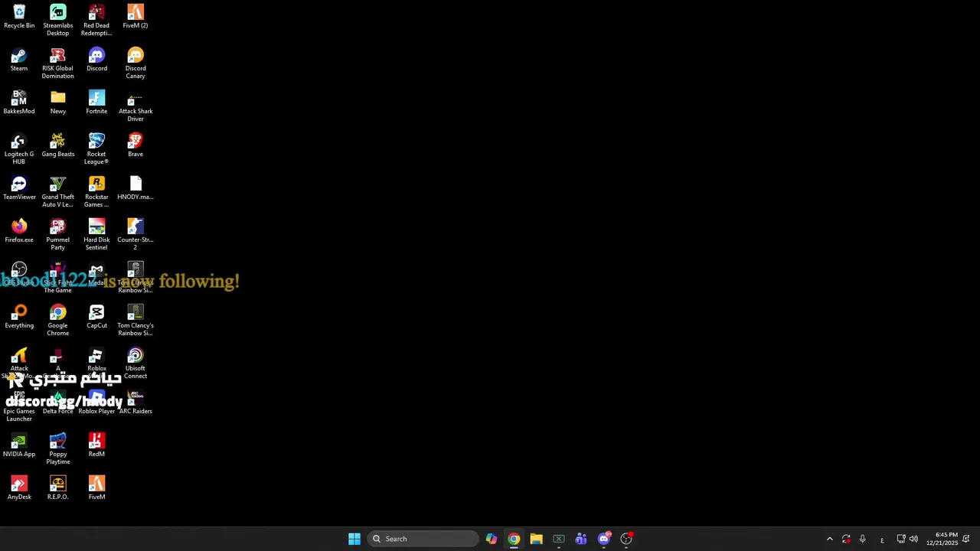Select the Rocket League desktop shortcut
The width and height of the screenshot is (980, 551).
pos(96,149)
